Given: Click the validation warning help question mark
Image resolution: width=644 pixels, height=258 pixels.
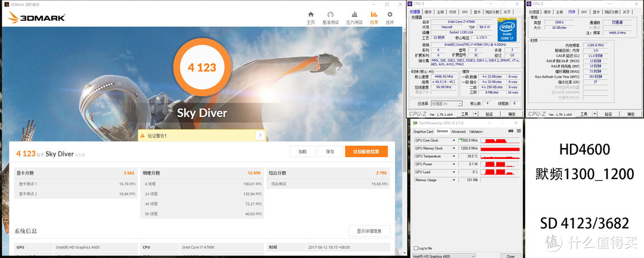Looking at the screenshot, I should pos(259,136).
